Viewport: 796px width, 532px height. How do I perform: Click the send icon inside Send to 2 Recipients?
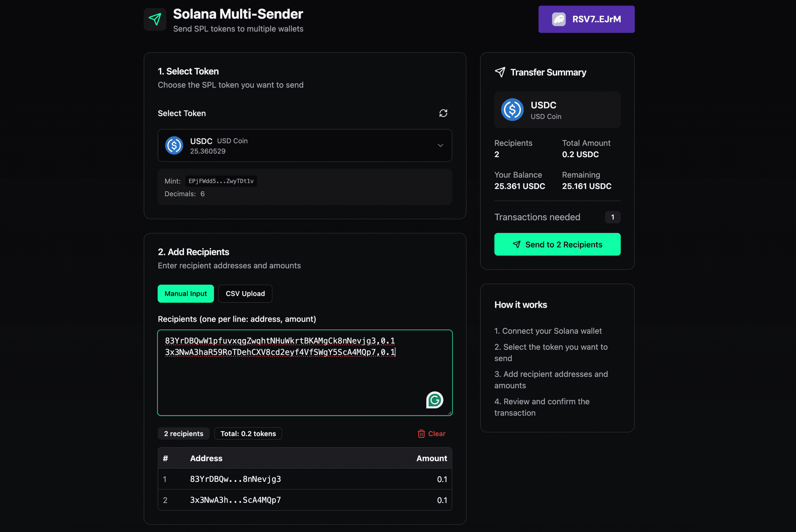(517, 244)
